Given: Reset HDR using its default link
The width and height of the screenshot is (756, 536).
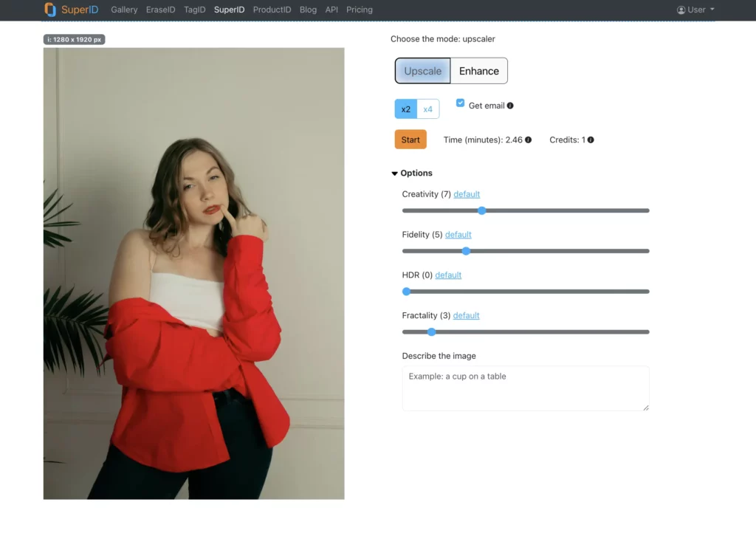Looking at the screenshot, I should 448,275.
